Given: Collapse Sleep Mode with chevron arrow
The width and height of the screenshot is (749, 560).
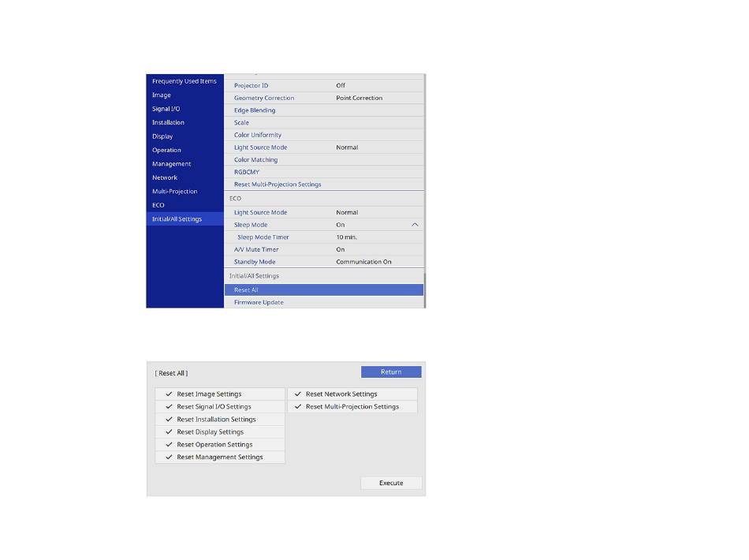Looking at the screenshot, I should 415,225.
